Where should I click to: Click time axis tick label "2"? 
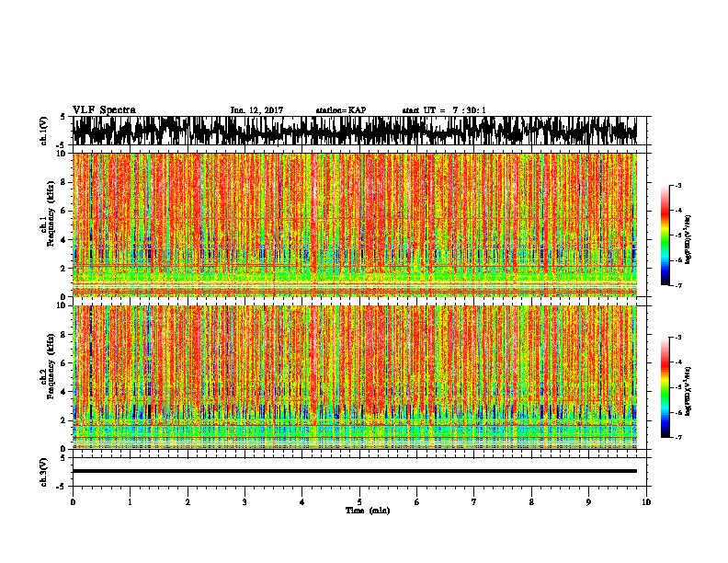coord(188,502)
